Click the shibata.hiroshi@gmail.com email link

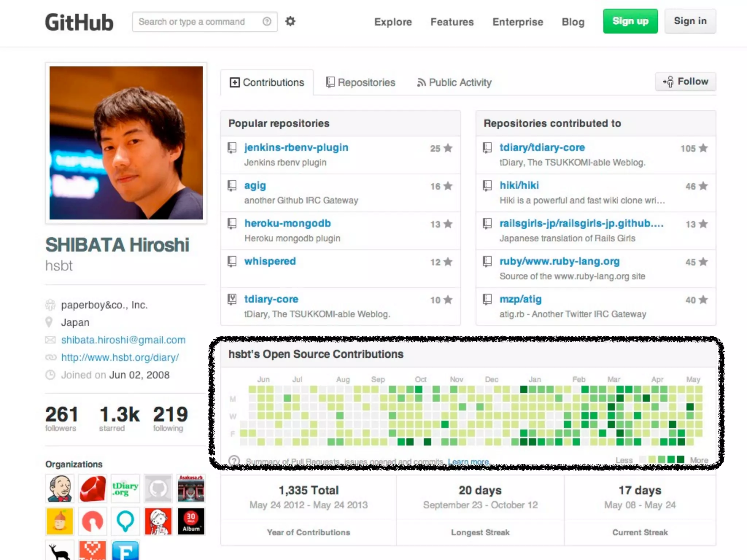coord(123,340)
